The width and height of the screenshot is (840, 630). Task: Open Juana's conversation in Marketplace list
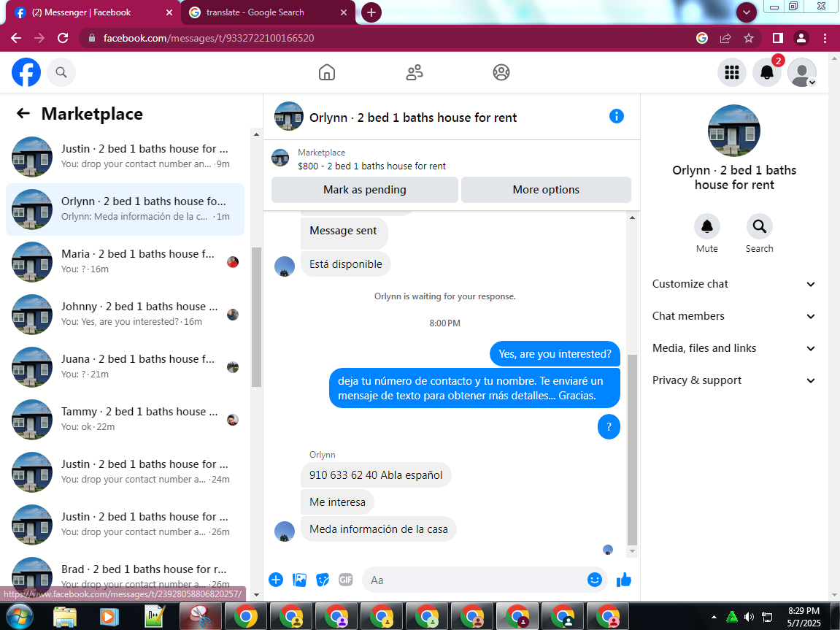point(125,366)
